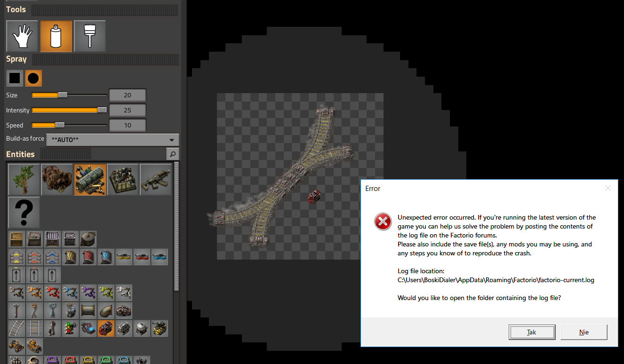Pick the iron chest entity

click(x=35, y=239)
